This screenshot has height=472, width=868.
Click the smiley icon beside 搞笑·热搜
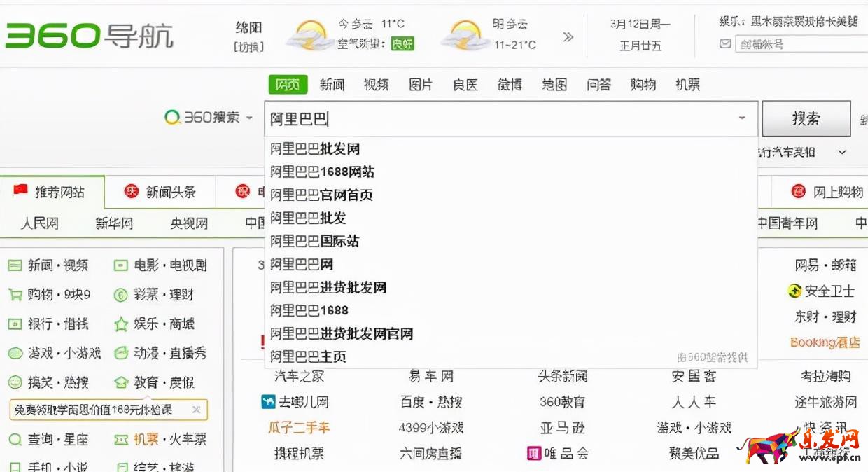coord(15,382)
